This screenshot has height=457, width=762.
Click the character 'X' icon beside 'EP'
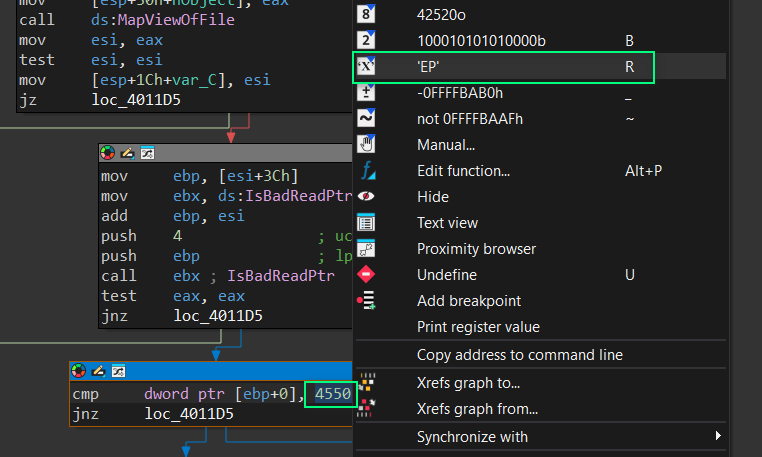coord(366,66)
